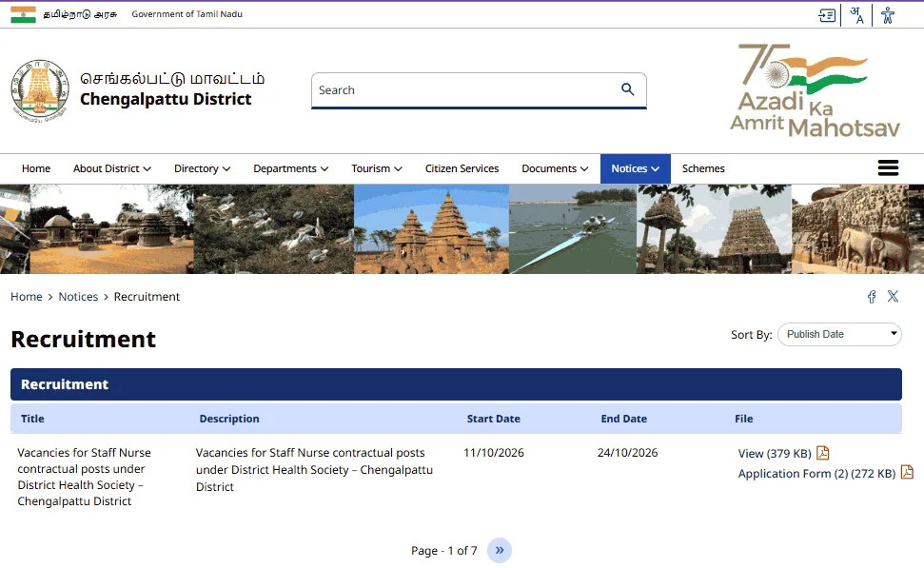
Task: Click the temple gopuram banner image
Action: (x=715, y=228)
